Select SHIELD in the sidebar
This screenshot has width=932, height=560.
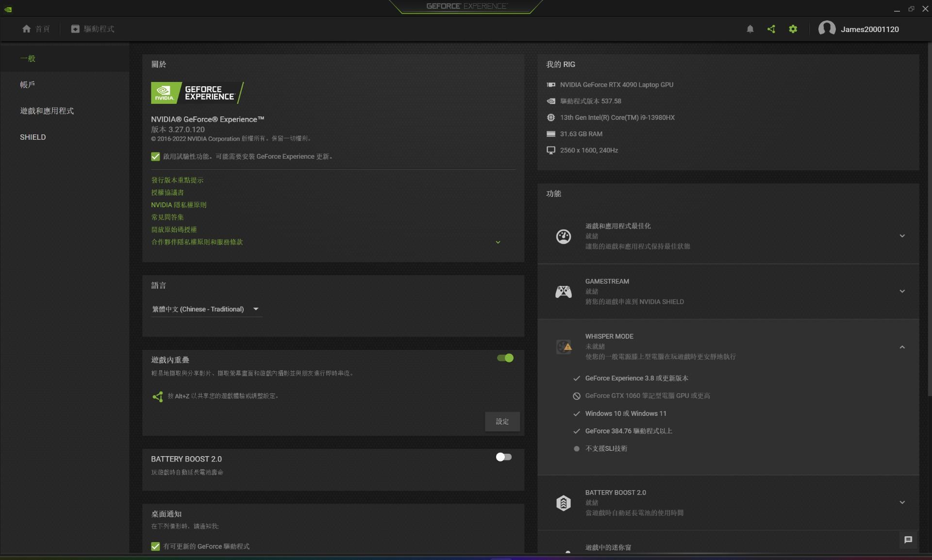(33, 137)
